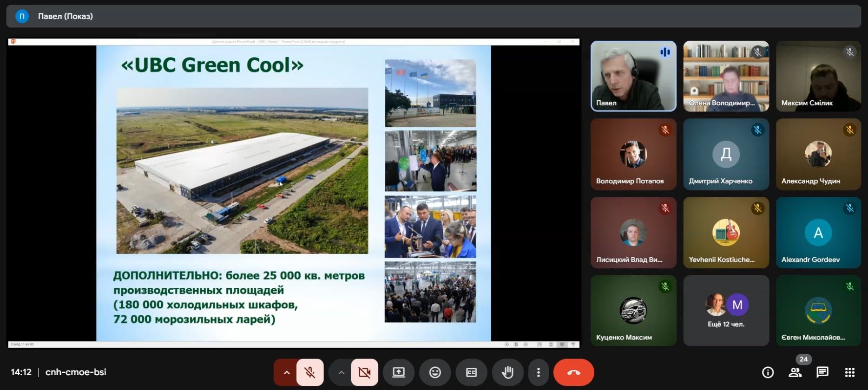Image resolution: width=868 pixels, height=390 pixels.
Task: Click the 'Павел (Показ)' presentation header
Action: point(65,16)
